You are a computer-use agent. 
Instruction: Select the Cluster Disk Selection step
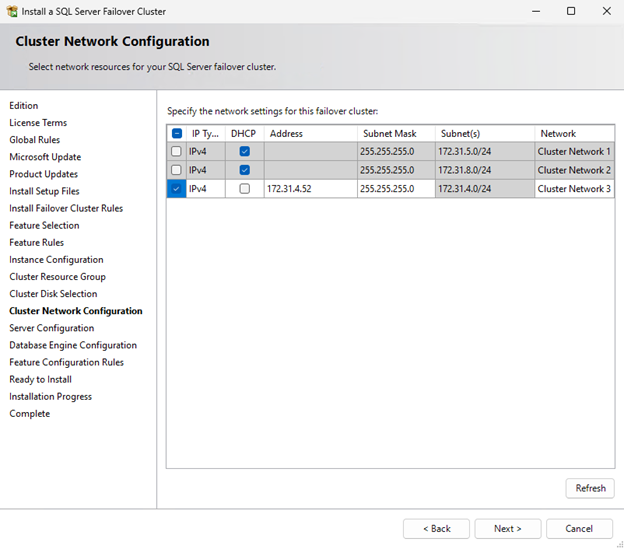(53, 294)
